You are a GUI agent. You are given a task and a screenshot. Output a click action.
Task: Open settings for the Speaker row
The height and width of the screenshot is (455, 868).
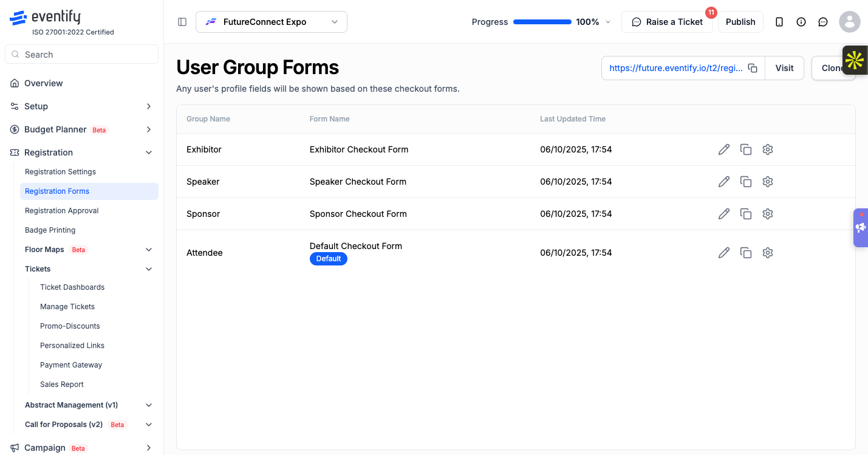(x=768, y=182)
